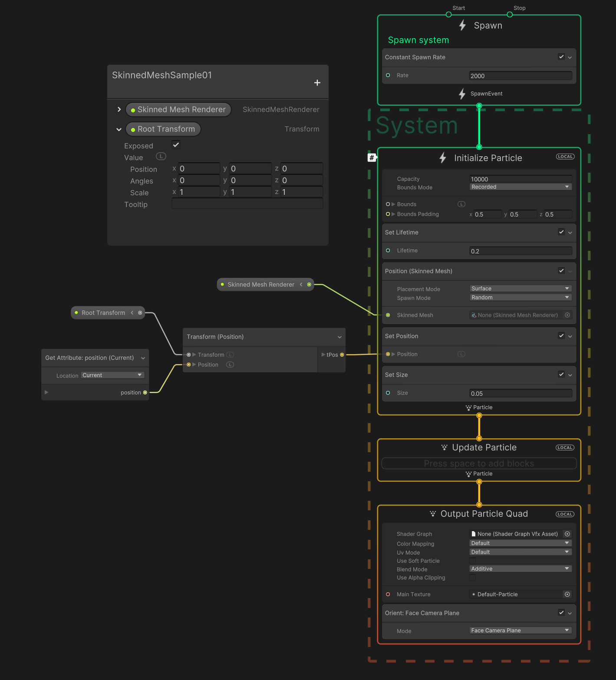Open the Spawn Mode Random dropdown
Screen dimensions: 616x680
point(520,297)
